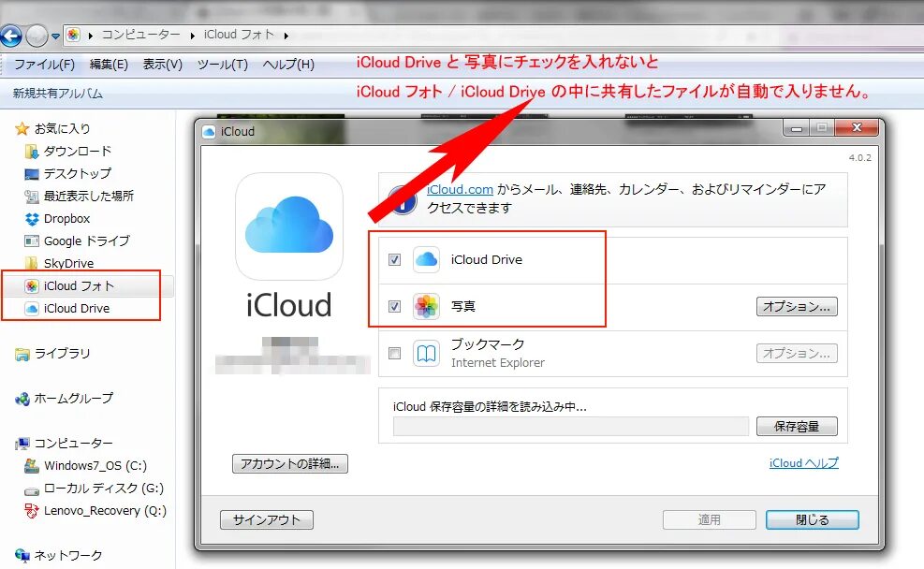Click the 4.0.2 version text
This screenshot has height=569, width=924.
[x=859, y=158]
